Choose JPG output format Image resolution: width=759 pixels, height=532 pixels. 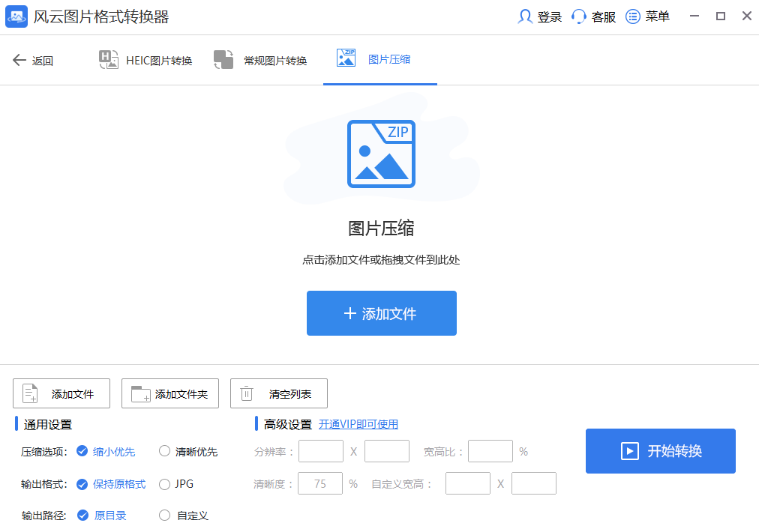pyautogui.click(x=165, y=484)
